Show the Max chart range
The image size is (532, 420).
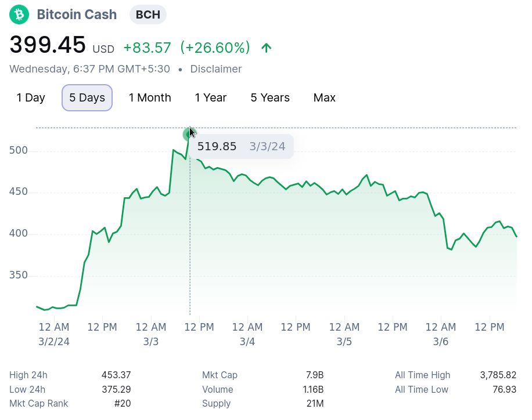point(324,97)
